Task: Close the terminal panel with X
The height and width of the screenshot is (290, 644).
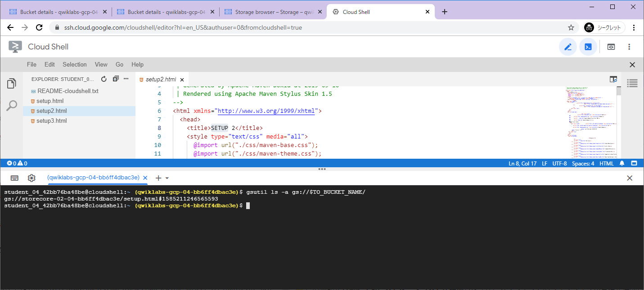Action: [630, 178]
